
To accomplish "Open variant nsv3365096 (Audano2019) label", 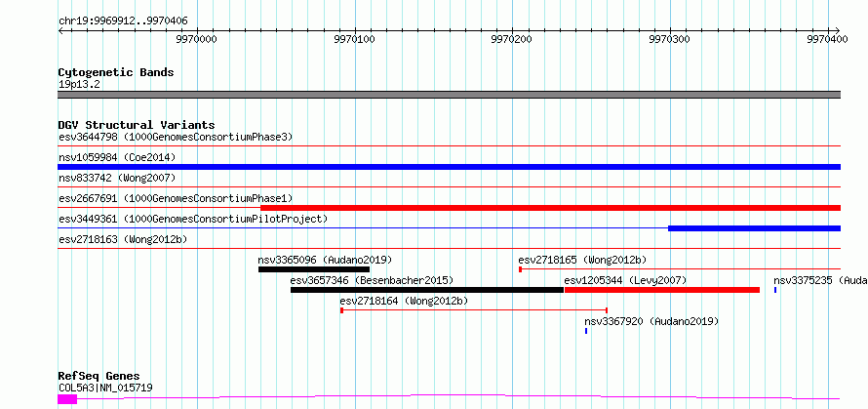I will (325, 260).
